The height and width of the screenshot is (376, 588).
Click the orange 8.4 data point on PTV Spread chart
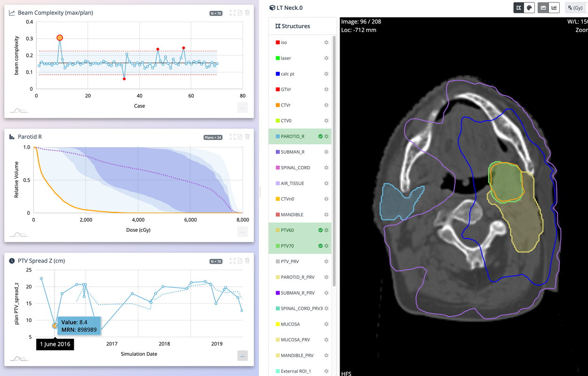[55, 325]
